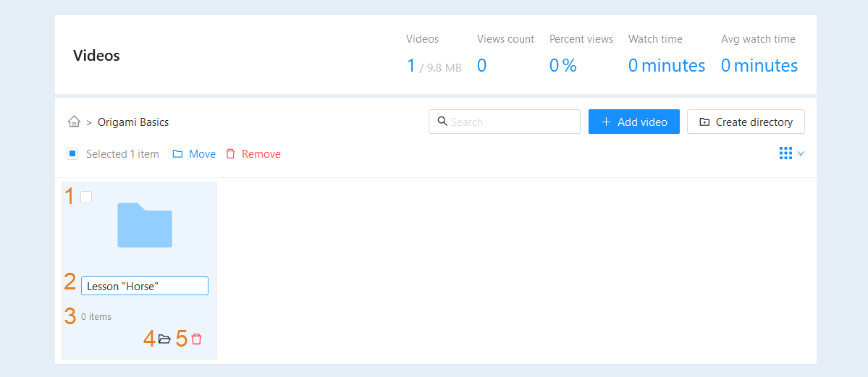Viewport: 868px width, 377px height.
Task: Open the Lesson "Horse" folder via the open-folder icon
Action: (x=164, y=339)
